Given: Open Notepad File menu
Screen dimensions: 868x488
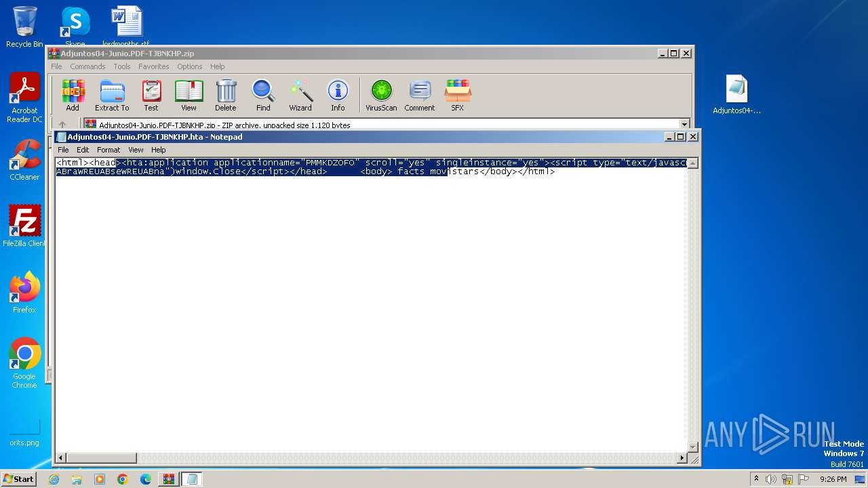Looking at the screenshot, I should click(63, 150).
